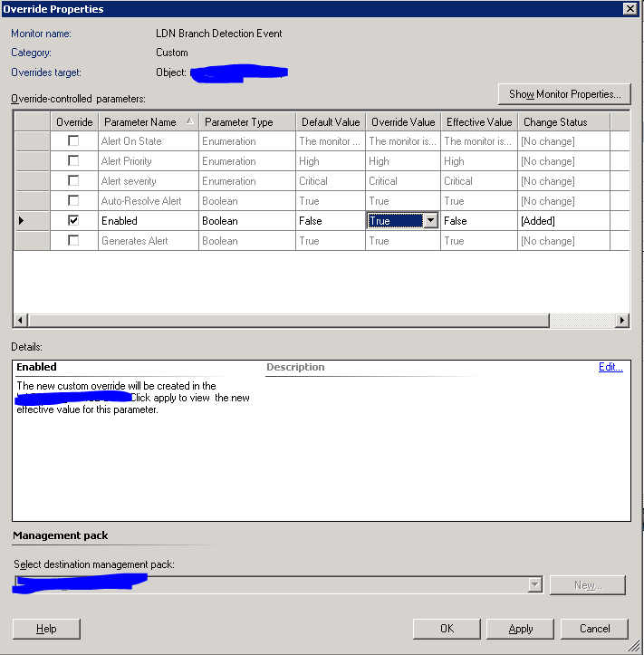The height and width of the screenshot is (655, 644).
Task: Click the New management pack button
Action: coord(588,585)
